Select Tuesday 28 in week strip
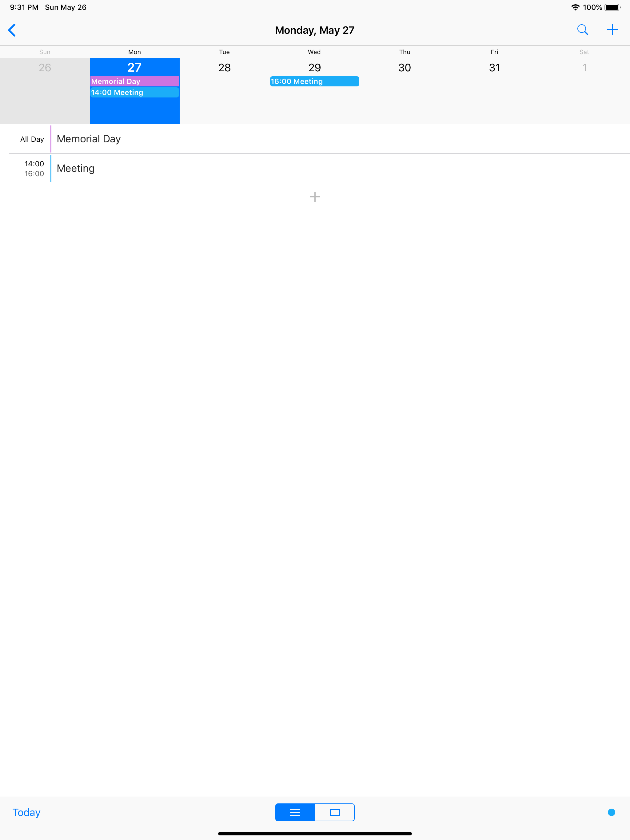The width and height of the screenshot is (630, 840). coord(225,91)
